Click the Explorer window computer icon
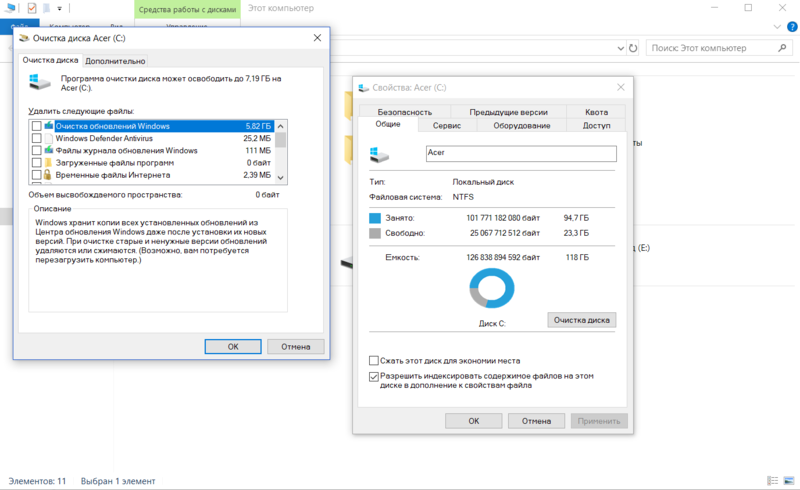The width and height of the screenshot is (800, 490). (x=10, y=8)
